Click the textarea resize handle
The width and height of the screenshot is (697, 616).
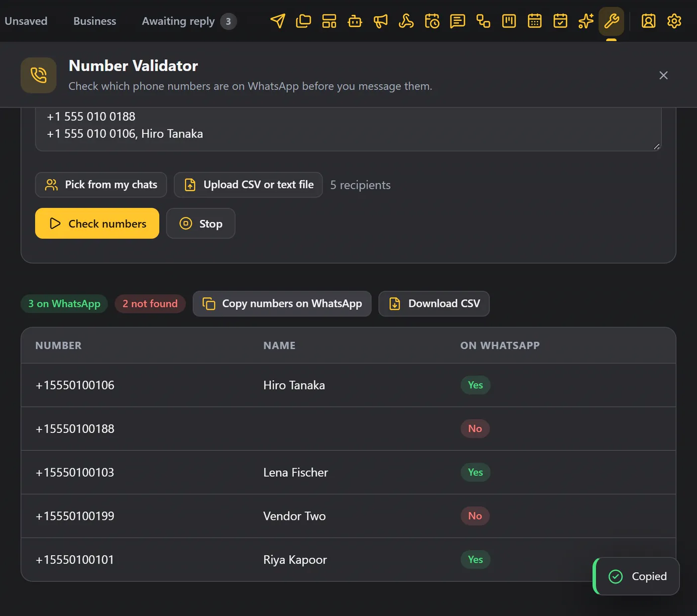tap(657, 146)
